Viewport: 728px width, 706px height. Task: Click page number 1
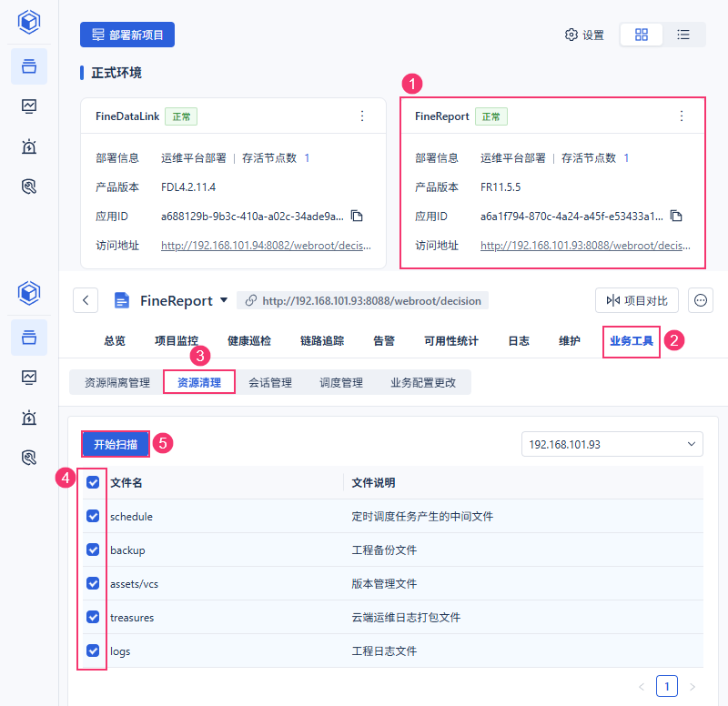pos(667,686)
